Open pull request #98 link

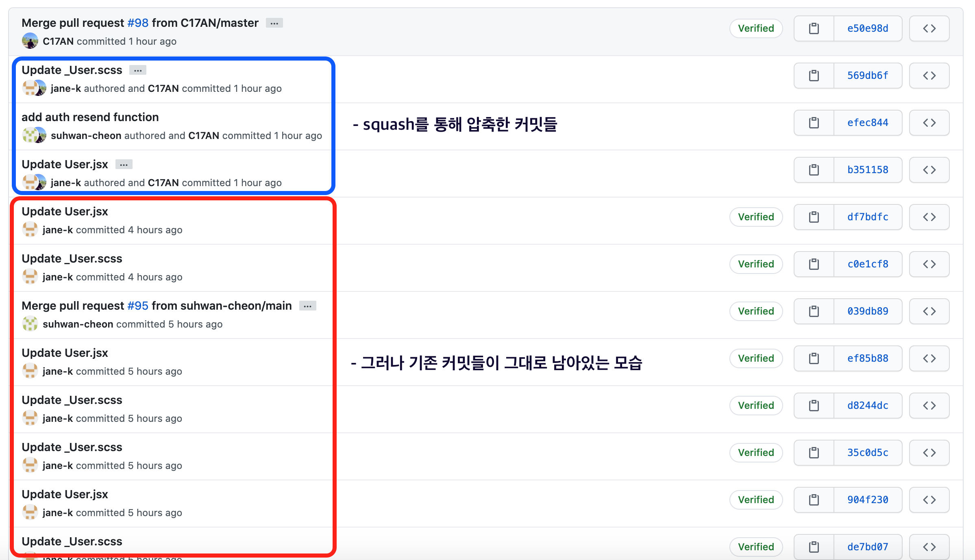coord(138,23)
